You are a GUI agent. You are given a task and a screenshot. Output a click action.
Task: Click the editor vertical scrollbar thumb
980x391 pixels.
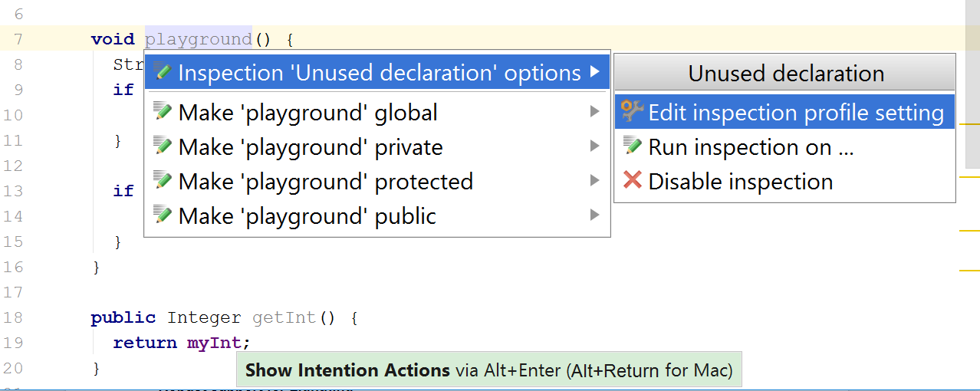tap(972, 84)
